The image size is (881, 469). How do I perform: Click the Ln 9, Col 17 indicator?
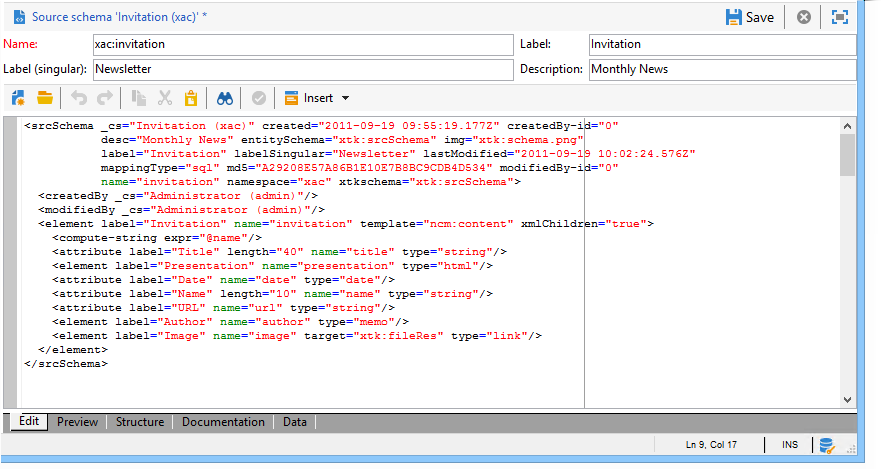pyautogui.click(x=711, y=445)
